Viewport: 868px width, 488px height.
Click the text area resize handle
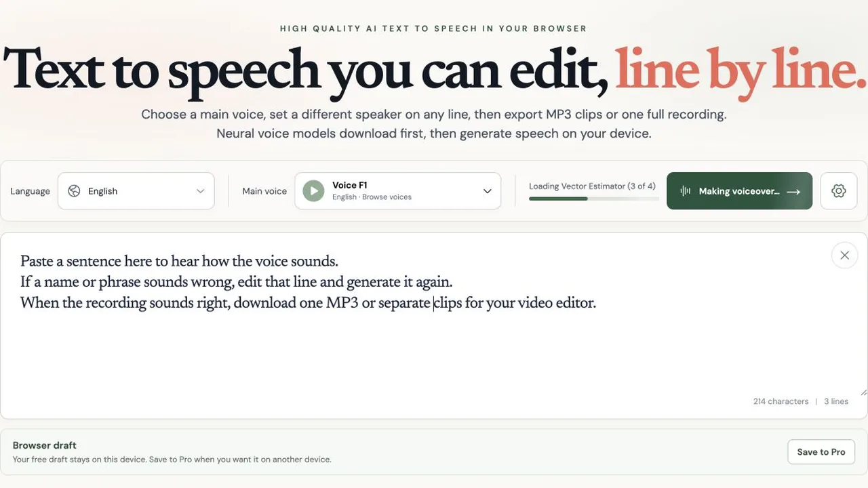(863, 392)
